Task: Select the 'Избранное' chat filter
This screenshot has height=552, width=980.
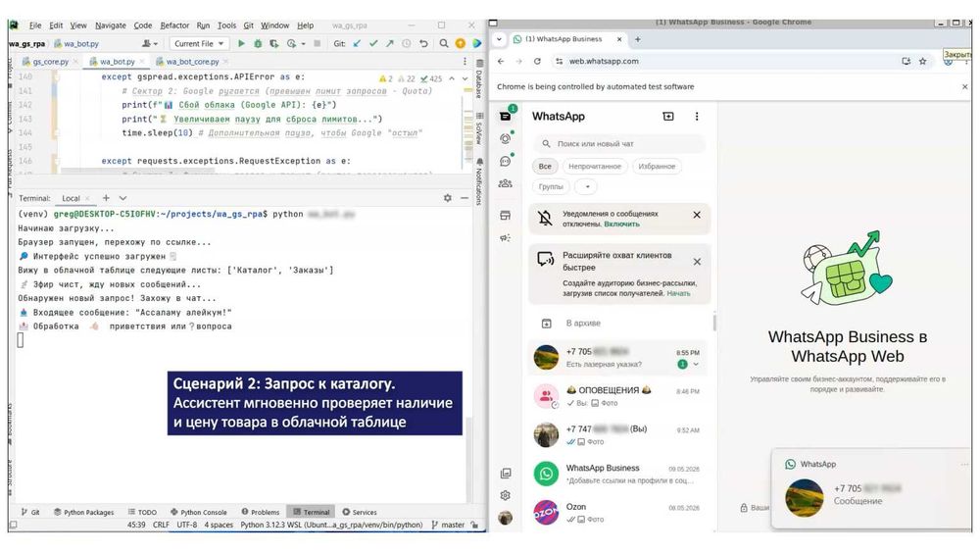Action: click(657, 167)
